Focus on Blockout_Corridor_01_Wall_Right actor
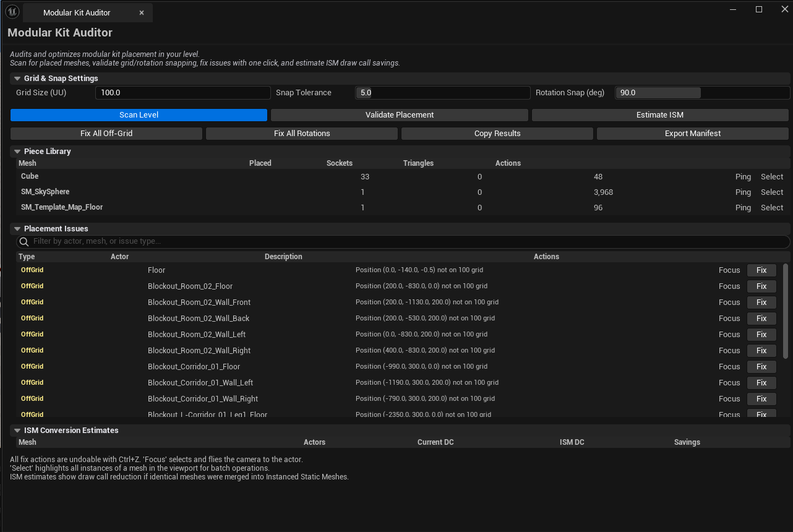 729,399
